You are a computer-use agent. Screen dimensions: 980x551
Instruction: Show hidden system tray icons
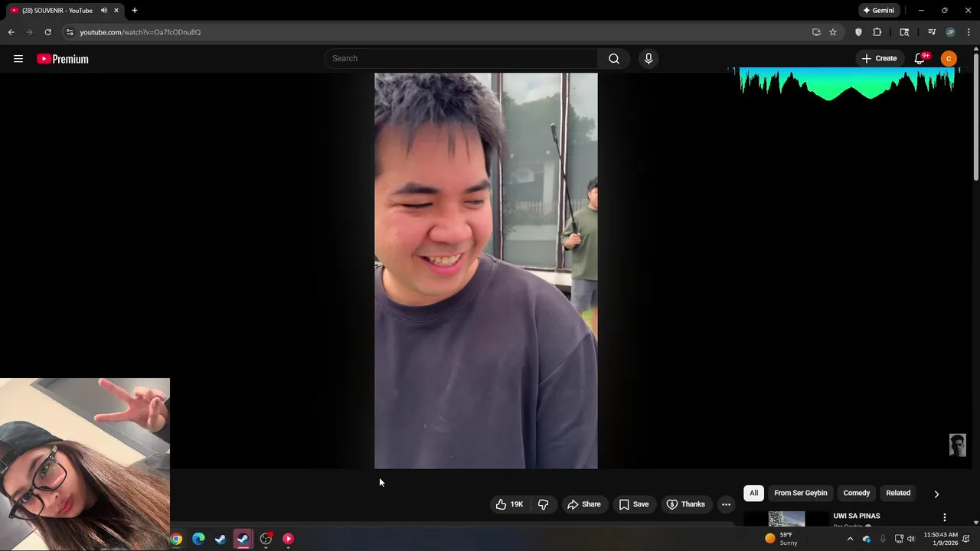pyautogui.click(x=850, y=539)
